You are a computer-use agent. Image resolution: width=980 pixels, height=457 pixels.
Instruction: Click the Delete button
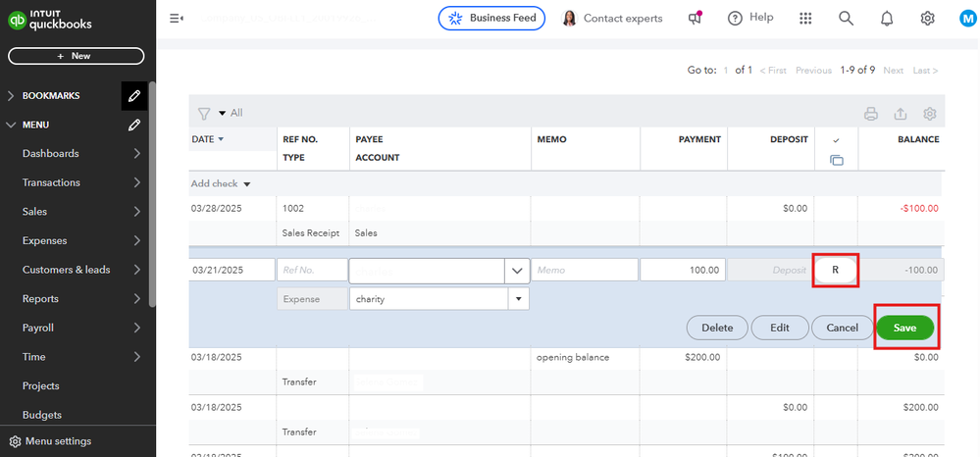tap(717, 328)
